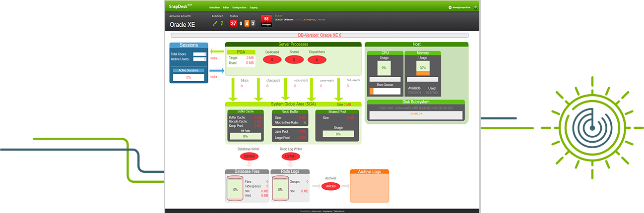
Task: Click the Sessions panel header
Action: point(188,45)
